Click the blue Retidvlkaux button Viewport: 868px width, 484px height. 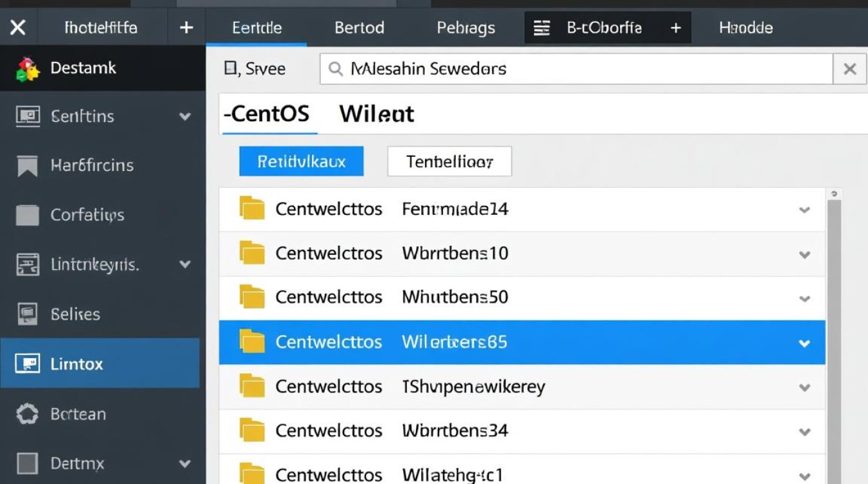[301, 161]
